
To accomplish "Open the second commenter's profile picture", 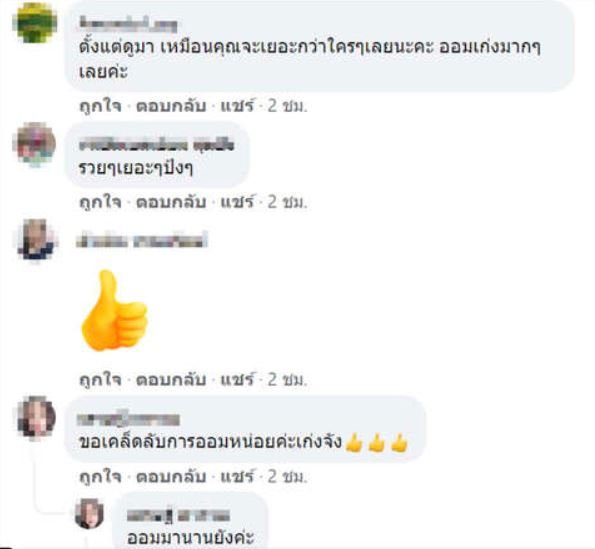I will point(36,145).
